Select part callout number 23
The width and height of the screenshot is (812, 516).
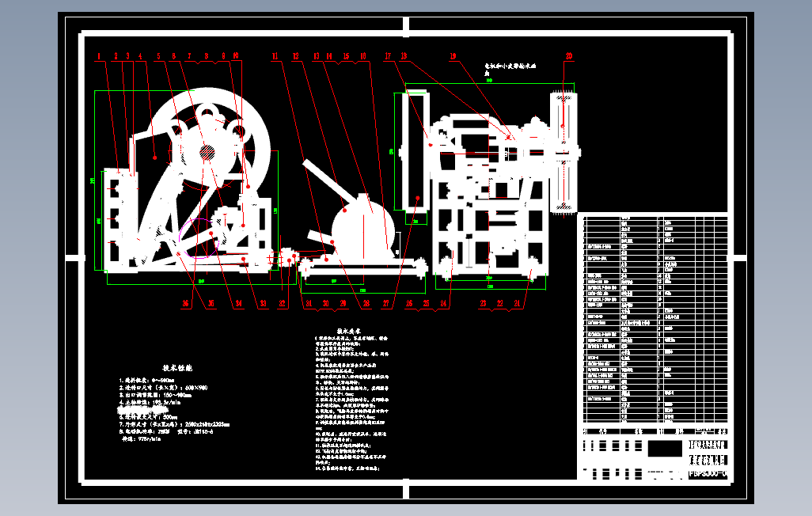point(483,303)
